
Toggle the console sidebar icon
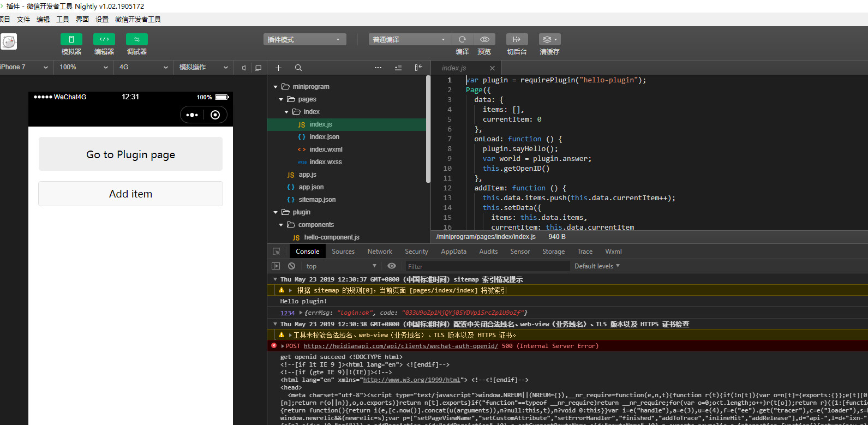point(276,266)
